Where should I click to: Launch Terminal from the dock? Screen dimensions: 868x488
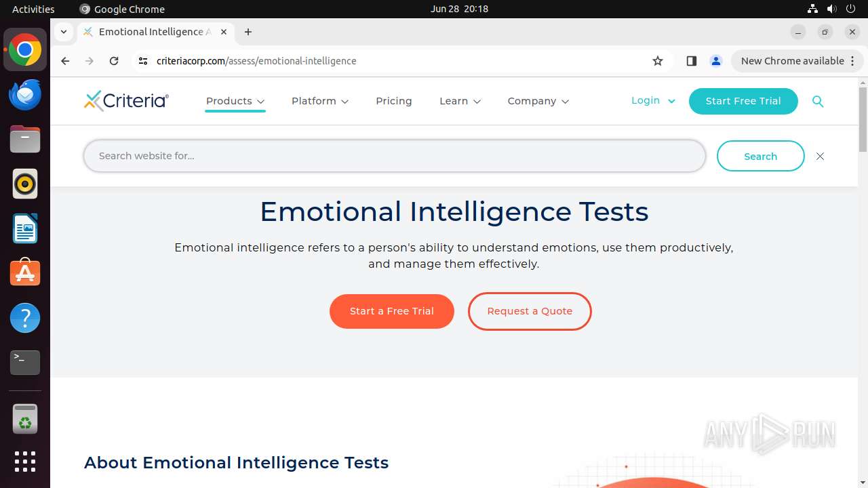click(x=25, y=363)
